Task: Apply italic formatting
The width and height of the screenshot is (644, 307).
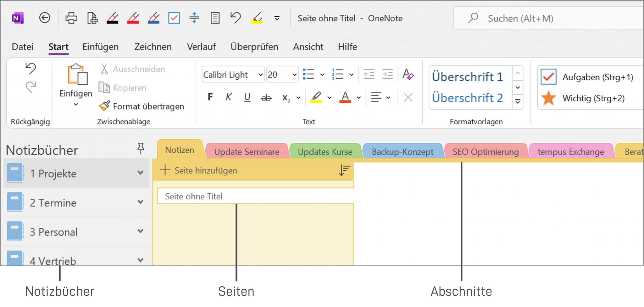Action: tap(229, 97)
